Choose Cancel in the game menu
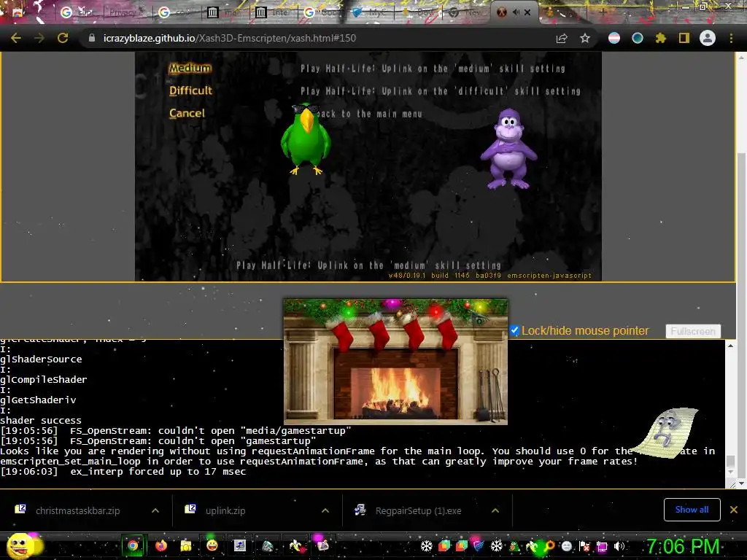 pos(187,113)
